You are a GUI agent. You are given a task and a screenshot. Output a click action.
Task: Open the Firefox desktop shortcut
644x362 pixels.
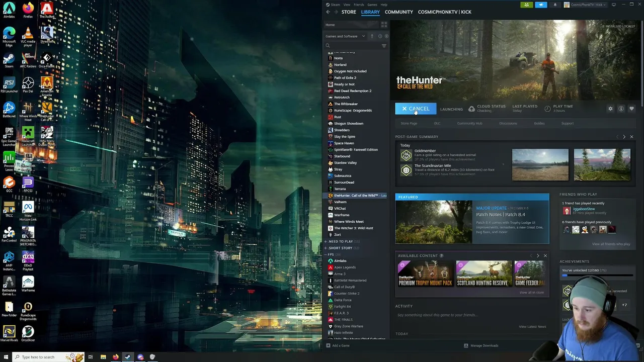pos(28,11)
